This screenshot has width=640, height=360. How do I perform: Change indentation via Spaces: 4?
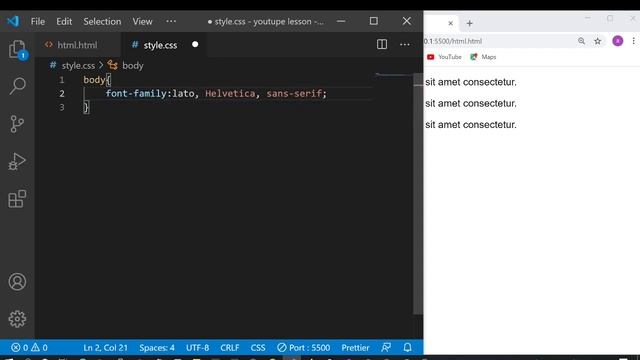(x=157, y=347)
